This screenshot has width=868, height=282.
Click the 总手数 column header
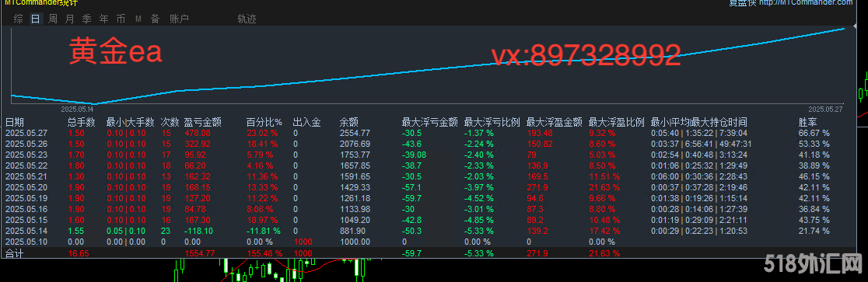tap(82, 122)
